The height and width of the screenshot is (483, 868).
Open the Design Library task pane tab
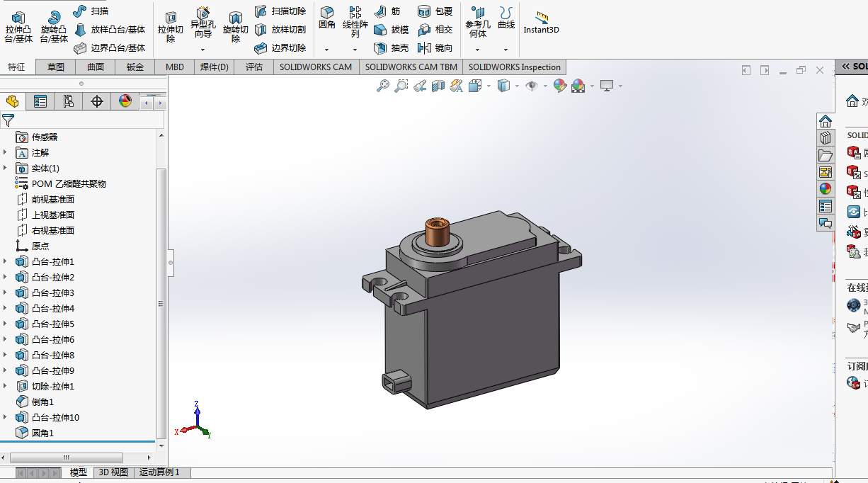click(825, 138)
